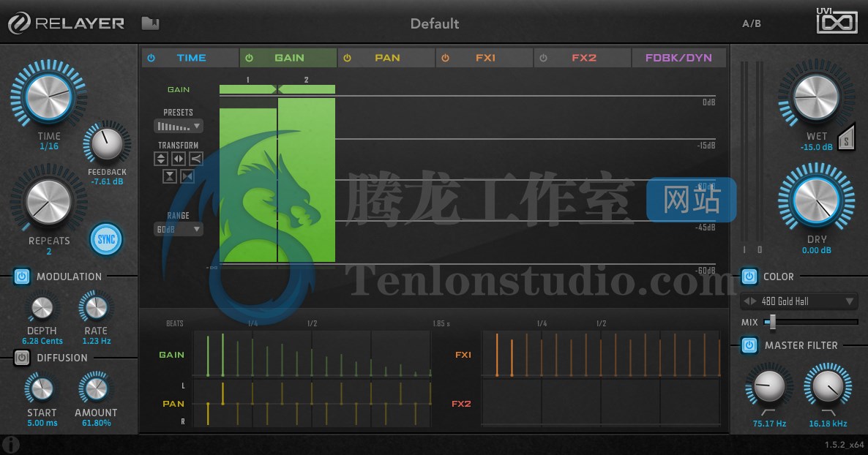Image resolution: width=868 pixels, height=455 pixels.
Task: Toggle the FX1 layer power button
Action: point(445,58)
